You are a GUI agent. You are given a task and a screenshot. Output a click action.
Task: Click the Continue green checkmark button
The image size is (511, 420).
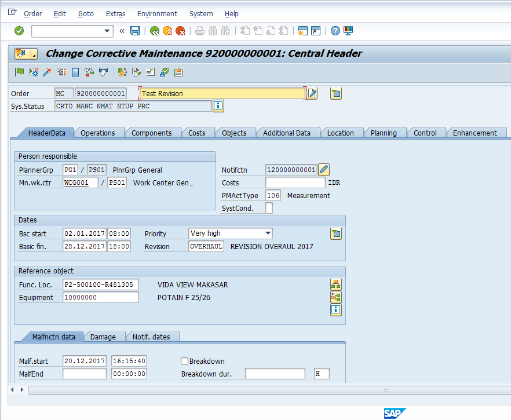(x=19, y=31)
